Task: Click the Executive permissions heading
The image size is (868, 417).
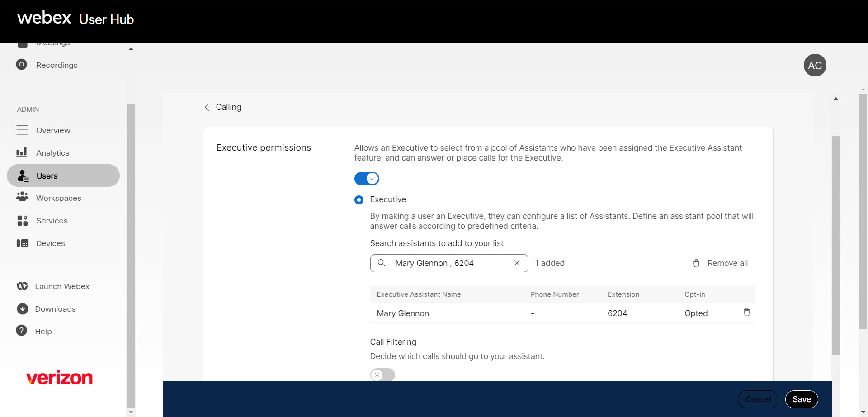Action: click(264, 148)
